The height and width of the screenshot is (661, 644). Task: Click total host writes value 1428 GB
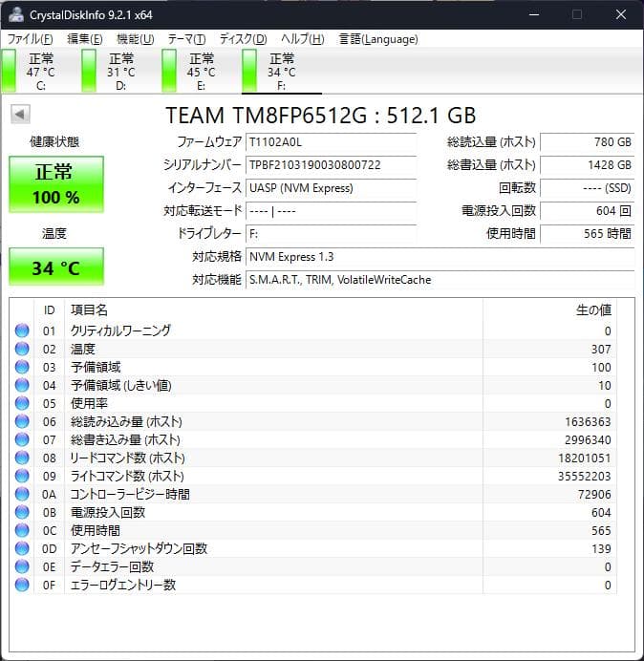[587, 165]
